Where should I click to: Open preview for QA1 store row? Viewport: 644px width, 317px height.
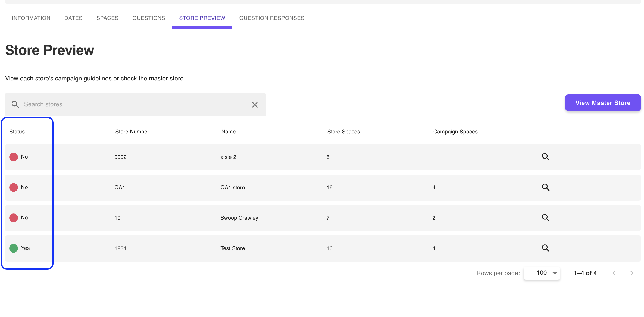click(x=546, y=187)
